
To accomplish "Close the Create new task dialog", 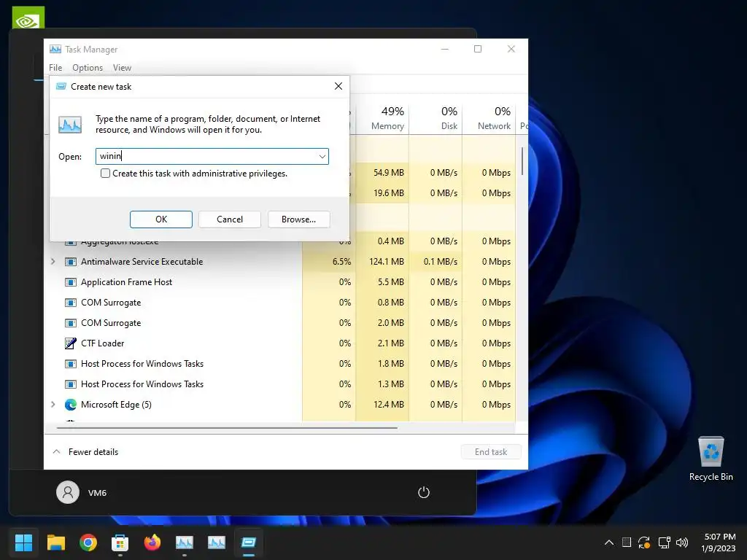I will pos(338,86).
